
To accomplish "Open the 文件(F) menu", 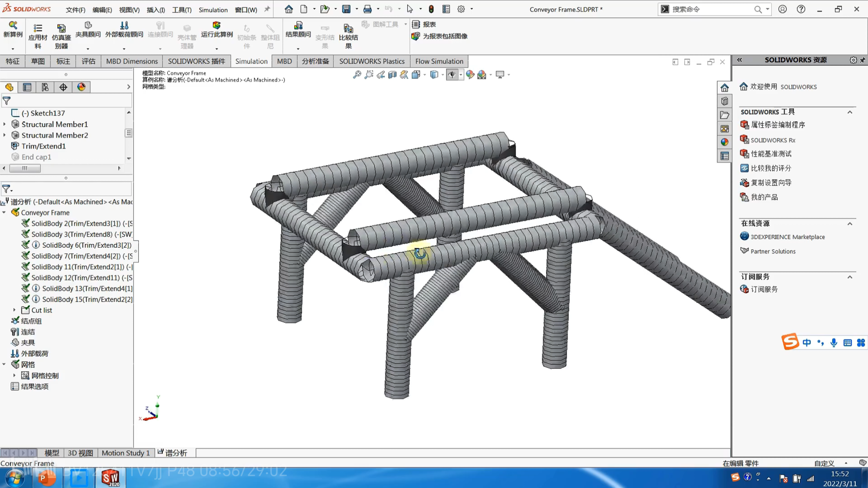I will [x=75, y=10].
